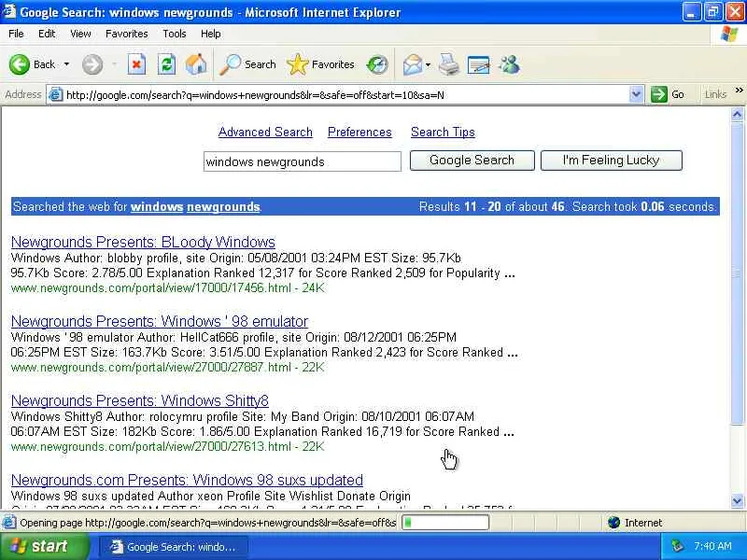Click the status bar page icon
Screen dimensions: 747x560
coord(8,523)
